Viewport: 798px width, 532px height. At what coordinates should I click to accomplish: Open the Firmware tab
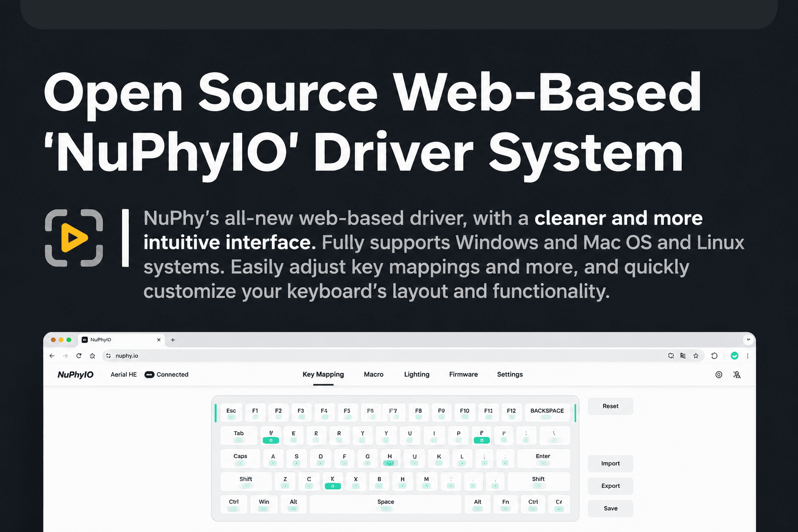(463, 375)
